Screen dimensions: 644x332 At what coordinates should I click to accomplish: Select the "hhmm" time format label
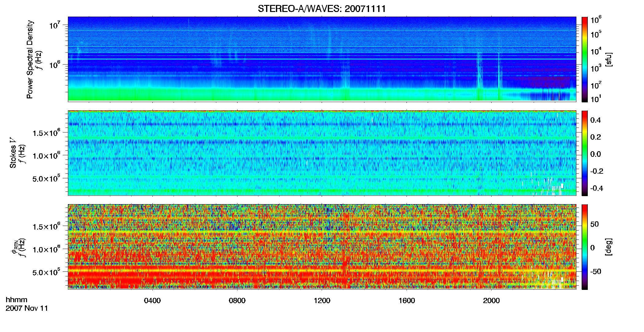pos(17,300)
